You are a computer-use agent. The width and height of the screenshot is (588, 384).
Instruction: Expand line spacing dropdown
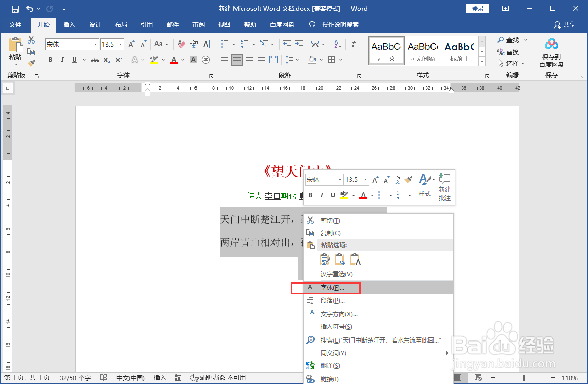coord(297,60)
